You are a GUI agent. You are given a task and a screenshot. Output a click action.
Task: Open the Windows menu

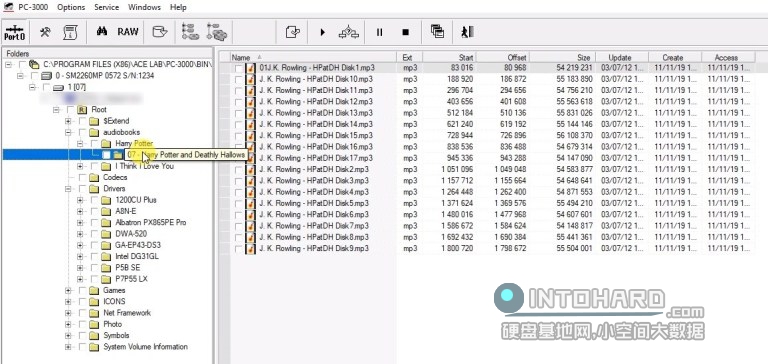pyautogui.click(x=144, y=7)
